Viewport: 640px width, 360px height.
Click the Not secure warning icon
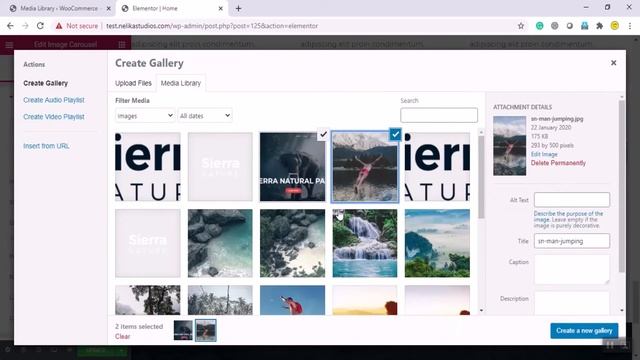point(59,26)
